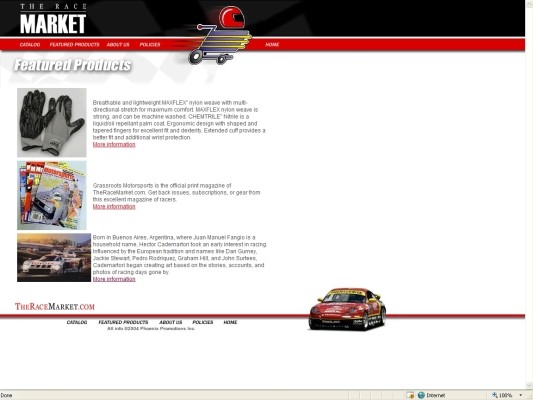
Task: Open the Grassroots Motorsports magazine thumbnail
Action: pyautogui.click(x=52, y=195)
